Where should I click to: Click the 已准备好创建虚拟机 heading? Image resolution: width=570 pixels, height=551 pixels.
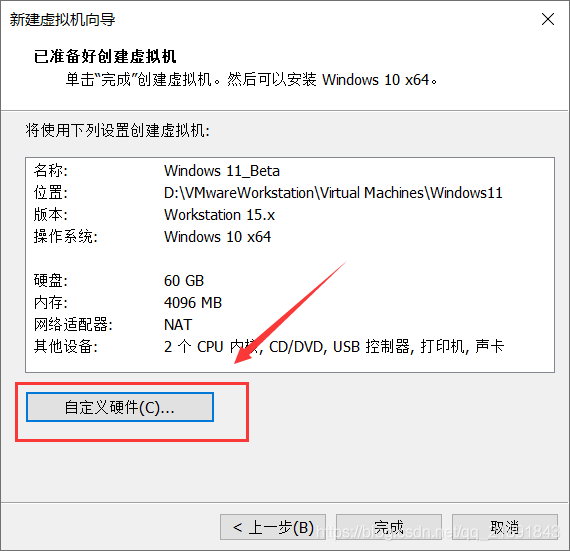tap(105, 57)
